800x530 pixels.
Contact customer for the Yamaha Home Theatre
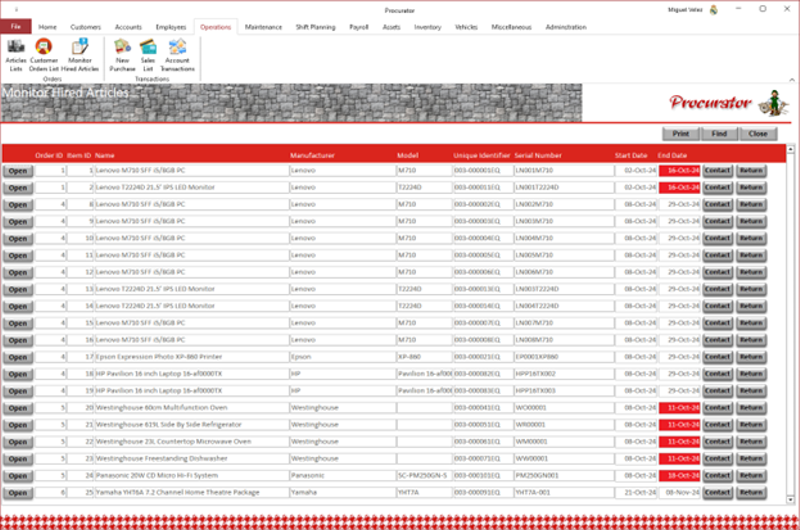(x=717, y=493)
